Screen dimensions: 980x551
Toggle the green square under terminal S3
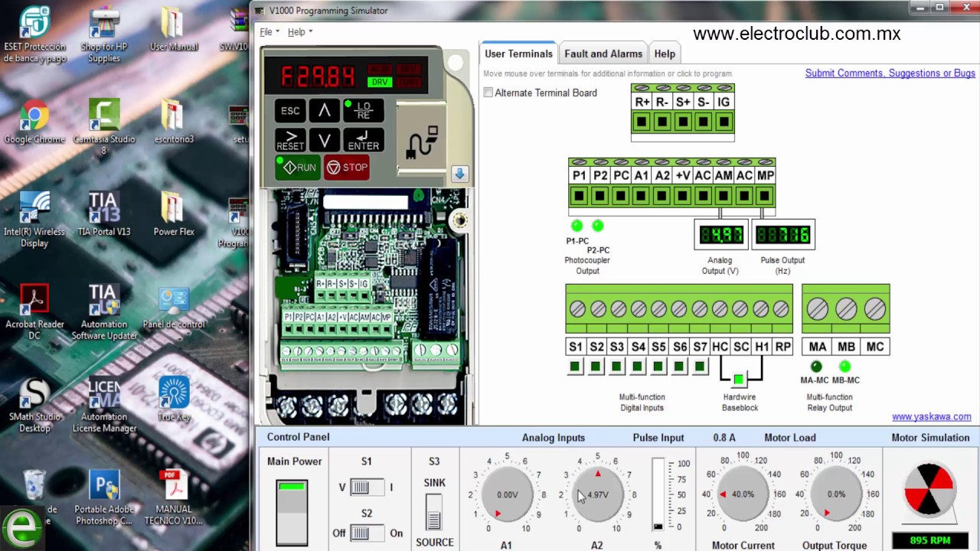point(616,367)
